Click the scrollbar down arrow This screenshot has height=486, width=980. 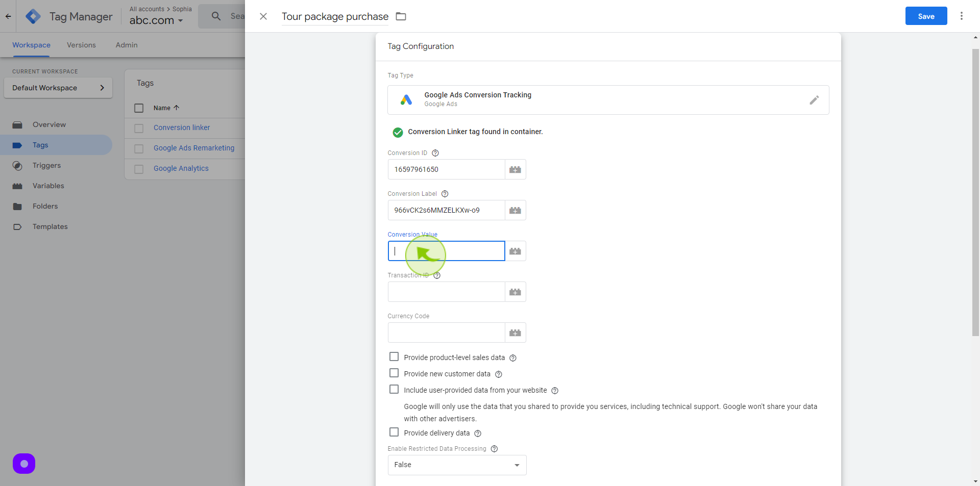(x=975, y=481)
